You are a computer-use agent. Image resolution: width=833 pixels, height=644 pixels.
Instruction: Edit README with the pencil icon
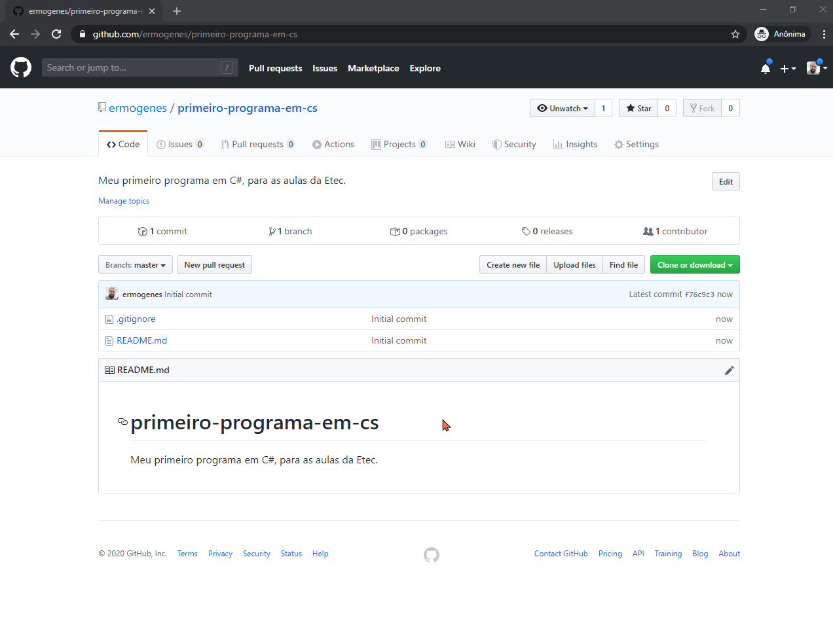point(729,370)
